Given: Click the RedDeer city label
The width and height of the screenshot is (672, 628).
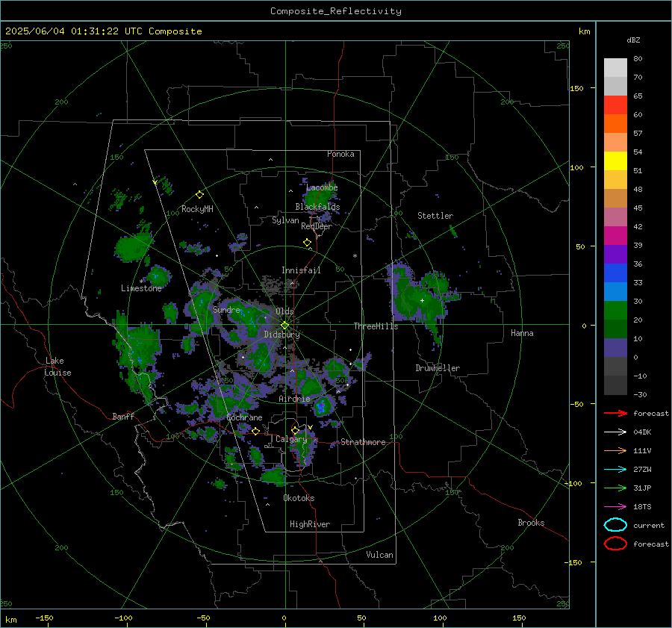Looking at the screenshot, I should point(317,226).
